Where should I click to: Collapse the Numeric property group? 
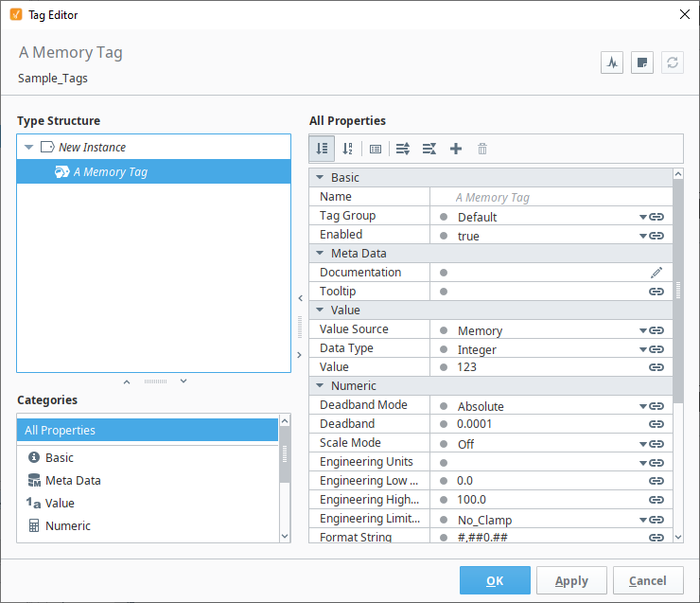(320, 385)
